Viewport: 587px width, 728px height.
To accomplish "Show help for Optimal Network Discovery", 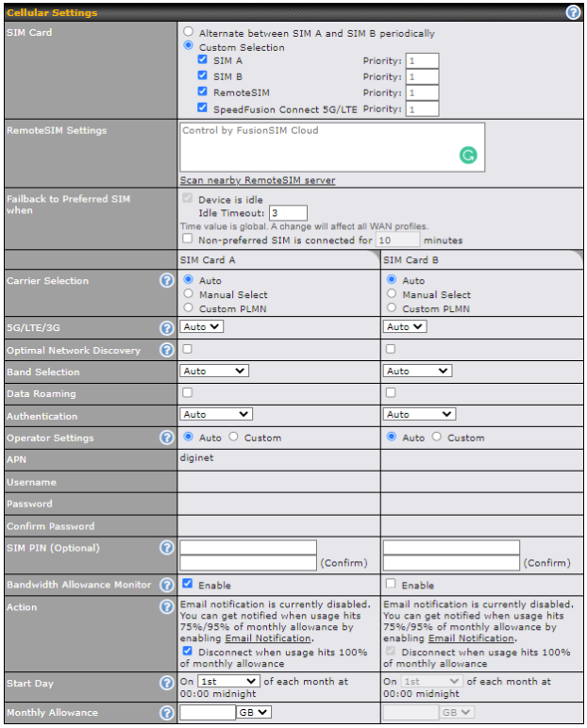I will click(x=167, y=350).
